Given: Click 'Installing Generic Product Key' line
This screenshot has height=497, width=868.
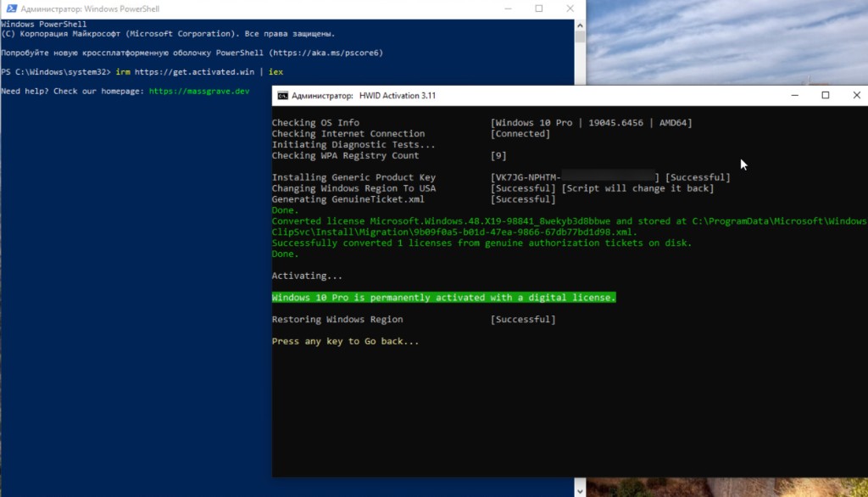Looking at the screenshot, I should 353,177.
